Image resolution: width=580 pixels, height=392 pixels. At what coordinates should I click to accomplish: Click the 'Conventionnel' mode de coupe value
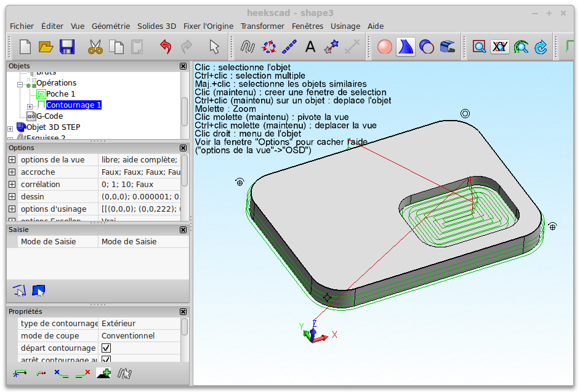[128, 336]
